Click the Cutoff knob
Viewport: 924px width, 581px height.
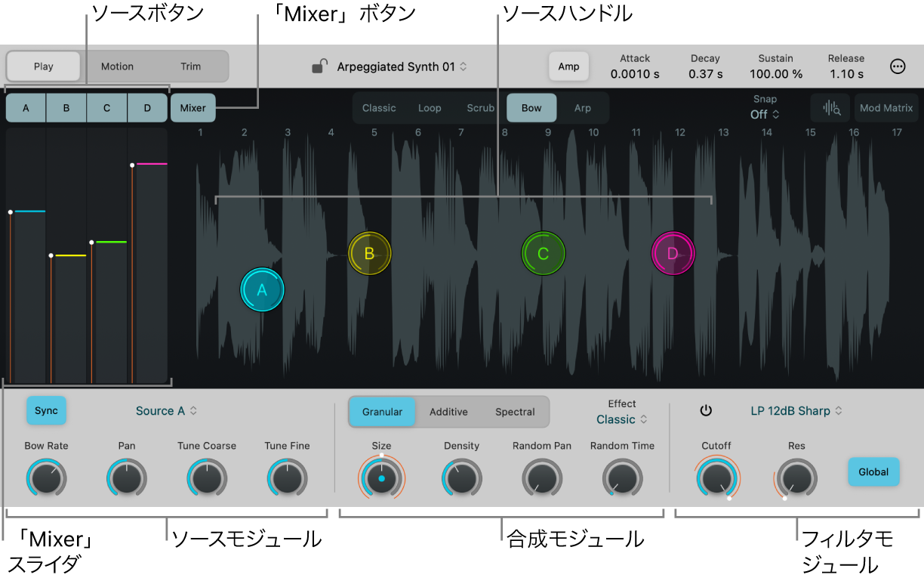point(716,478)
